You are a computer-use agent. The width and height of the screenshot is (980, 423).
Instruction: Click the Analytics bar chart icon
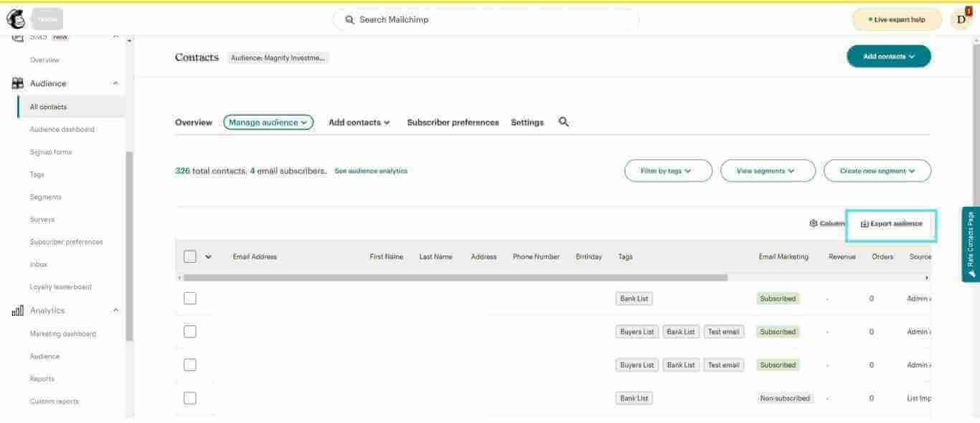pyautogui.click(x=18, y=311)
